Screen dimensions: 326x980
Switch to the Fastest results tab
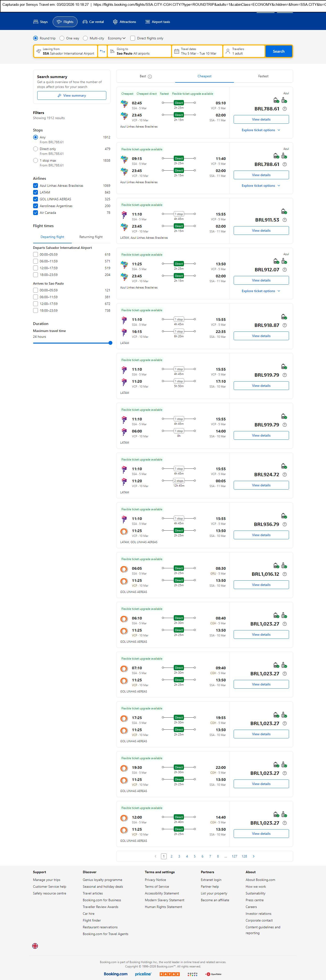coord(263,76)
